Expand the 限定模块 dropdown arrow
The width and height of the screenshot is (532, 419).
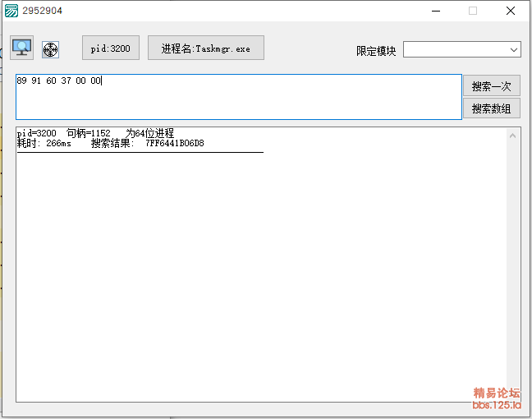point(514,50)
